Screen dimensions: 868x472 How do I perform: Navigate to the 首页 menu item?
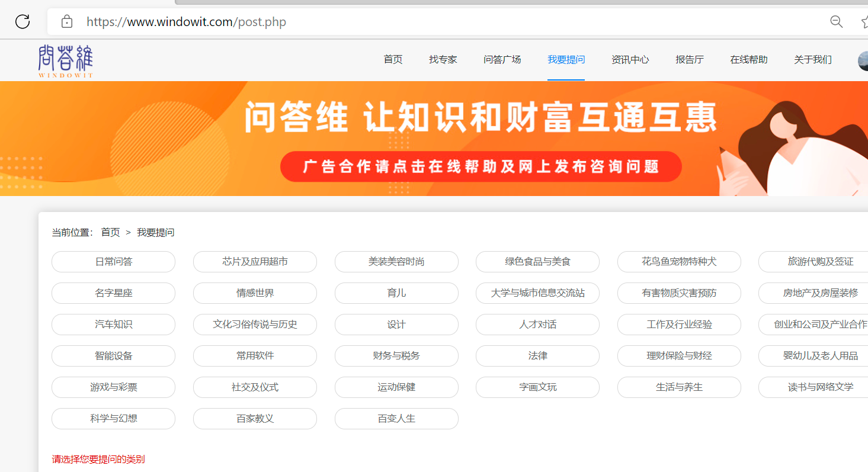pyautogui.click(x=392, y=59)
